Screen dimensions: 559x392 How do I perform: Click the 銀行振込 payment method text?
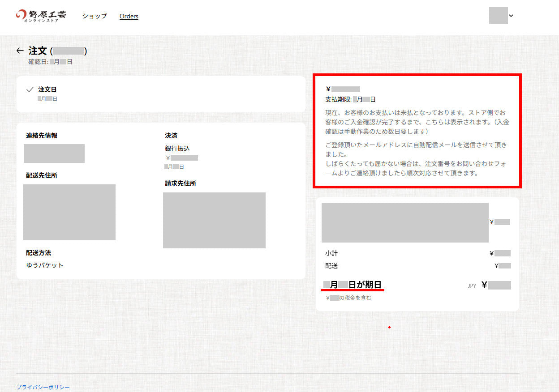pyautogui.click(x=177, y=149)
